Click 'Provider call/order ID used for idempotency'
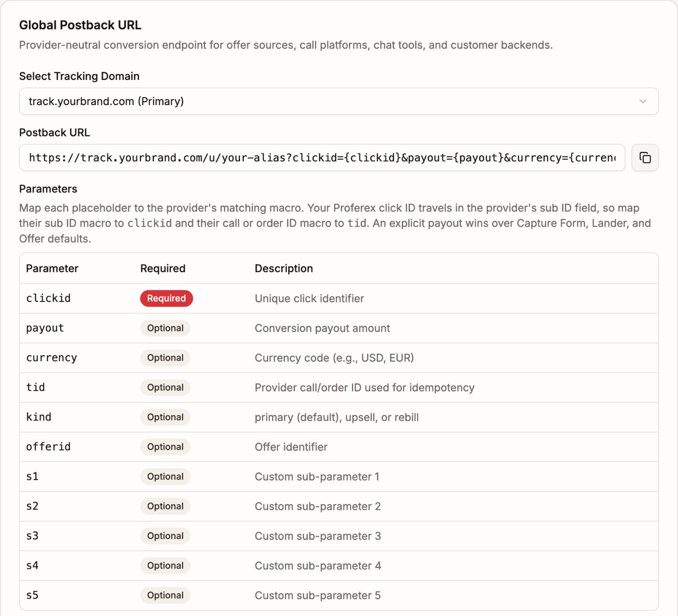The height and width of the screenshot is (616, 678). point(364,388)
